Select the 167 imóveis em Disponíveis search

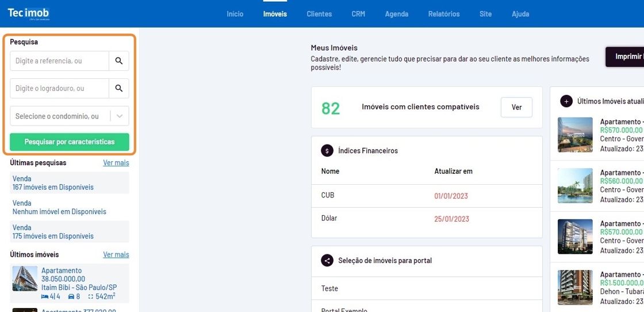click(x=53, y=187)
